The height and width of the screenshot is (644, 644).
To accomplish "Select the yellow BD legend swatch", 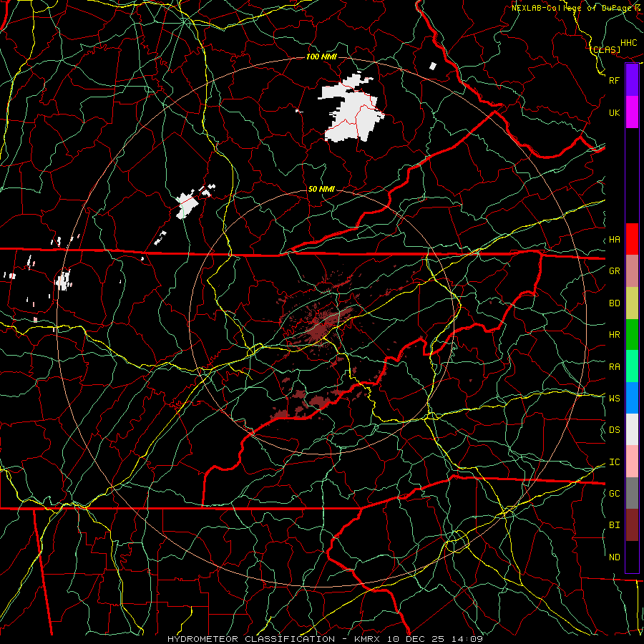I will [x=632, y=303].
